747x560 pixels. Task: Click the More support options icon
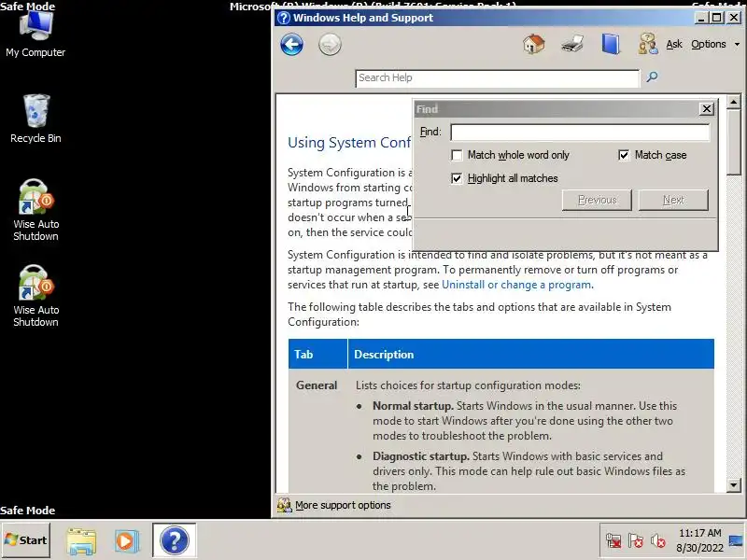(x=285, y=505)
